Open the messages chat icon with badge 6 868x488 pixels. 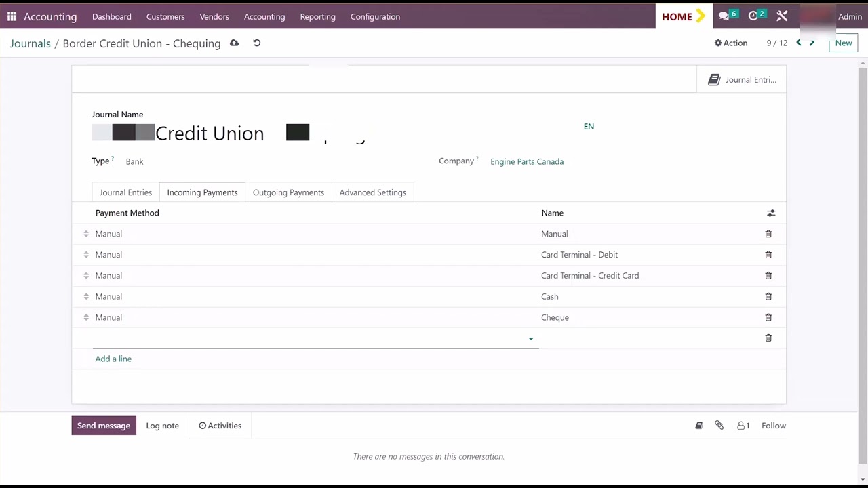click(728, 16)
